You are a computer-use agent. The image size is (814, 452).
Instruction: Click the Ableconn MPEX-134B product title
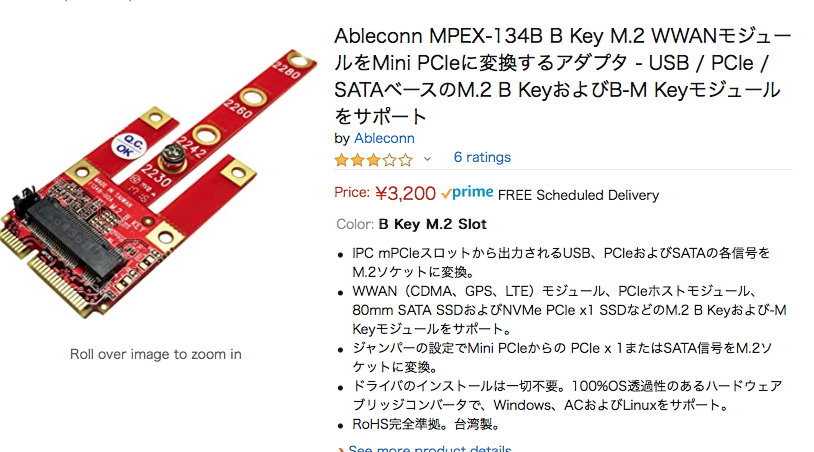pos(562,76)
